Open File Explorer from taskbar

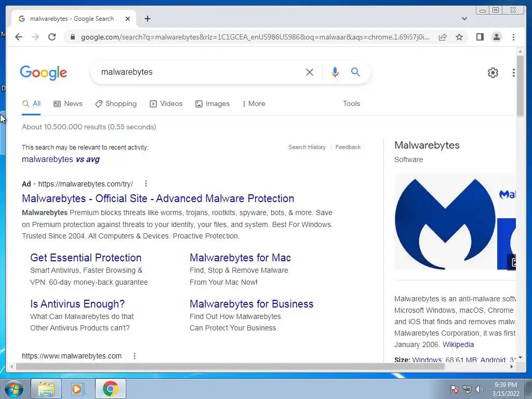[46, 389]
